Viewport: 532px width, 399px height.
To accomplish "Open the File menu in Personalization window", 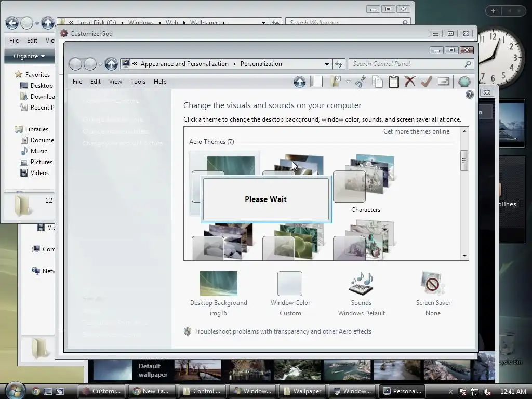I will tap(77, 82).
